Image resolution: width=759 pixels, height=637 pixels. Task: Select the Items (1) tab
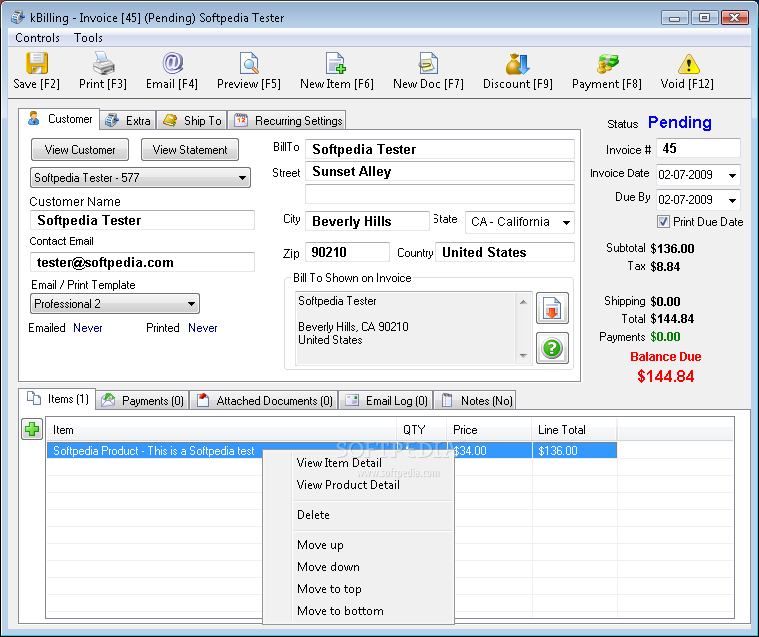(57, 399)
